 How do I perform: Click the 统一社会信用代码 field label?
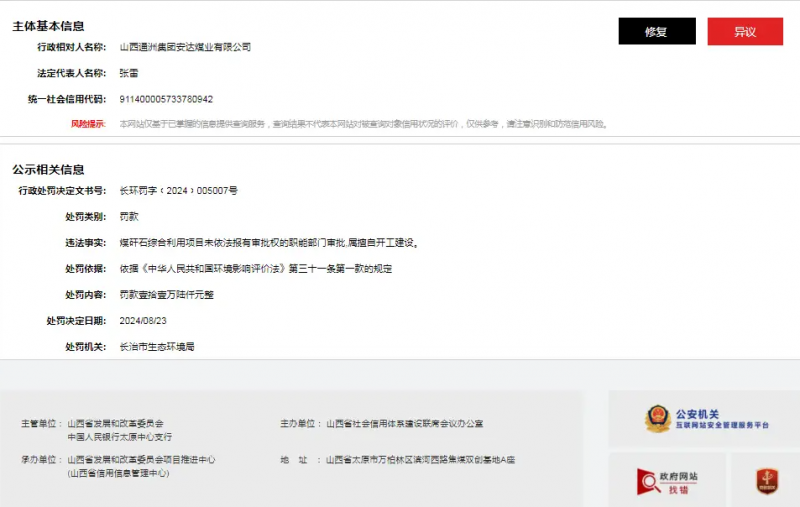tap(67, 99)
